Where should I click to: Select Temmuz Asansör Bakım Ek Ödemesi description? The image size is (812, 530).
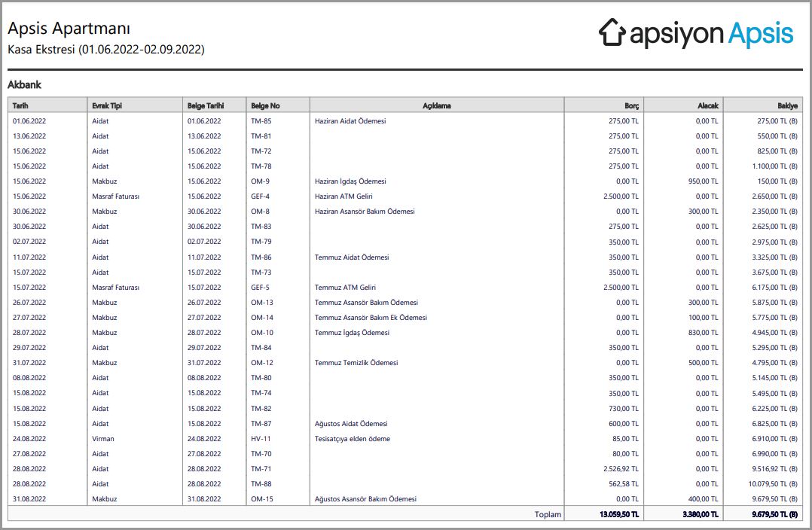(371, 317)
